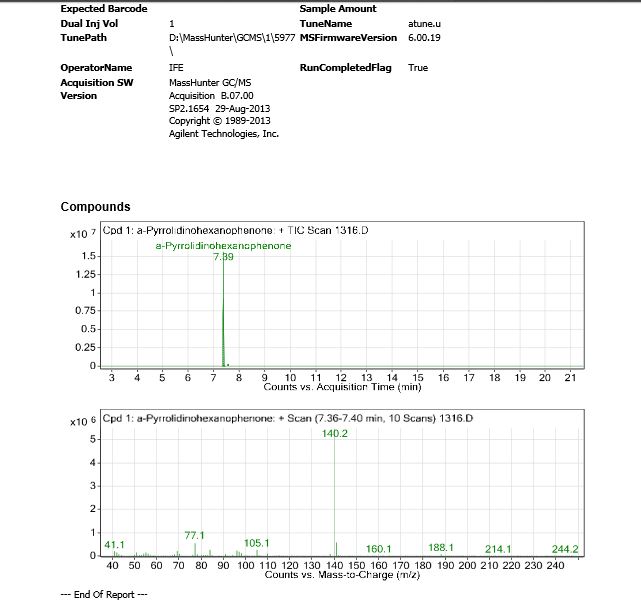
Task: Click the 105.1 peak label
Action: tap(256, 543)
